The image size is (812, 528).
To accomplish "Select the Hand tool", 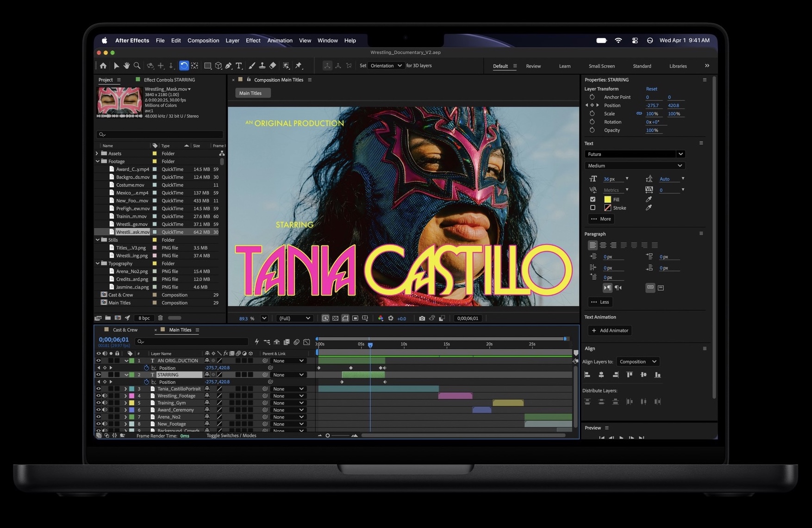I will tap(126, 66).
